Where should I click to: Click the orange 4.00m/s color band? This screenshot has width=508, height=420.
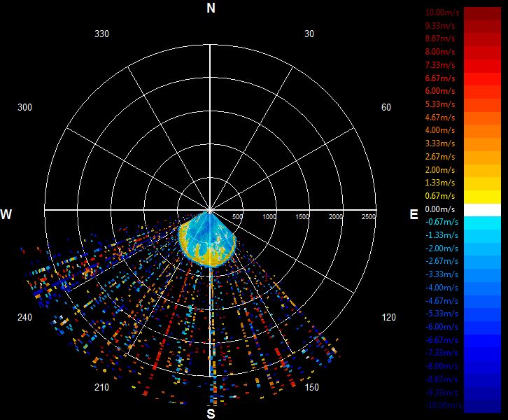482,132
